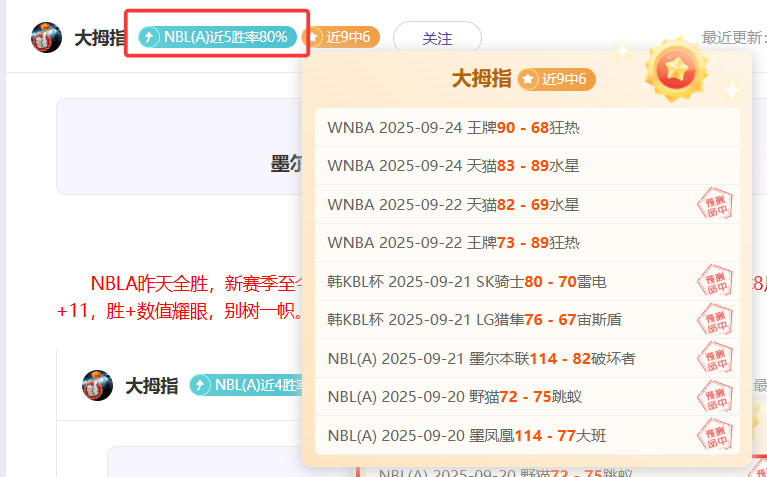Click popup title 大拇指
The width and height of the screenshot is (767, 477).
[x=481, y=79]
